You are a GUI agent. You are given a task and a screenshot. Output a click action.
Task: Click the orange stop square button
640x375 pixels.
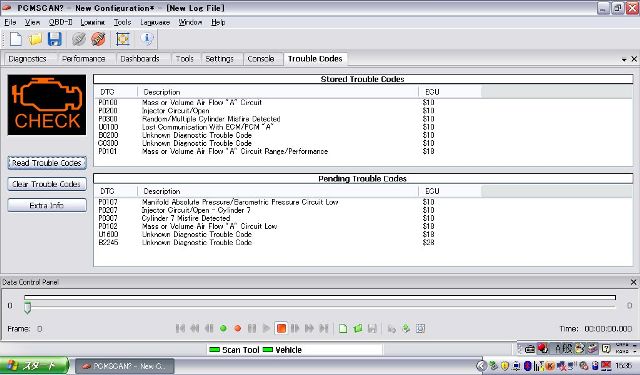click(x=281, y=328)
